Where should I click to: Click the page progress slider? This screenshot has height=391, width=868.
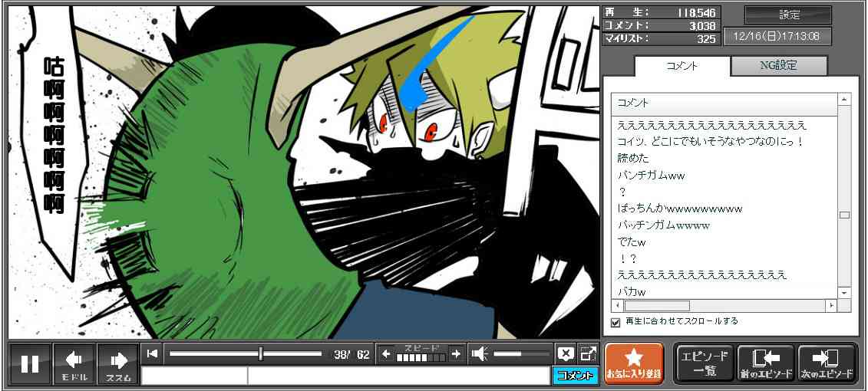(246, 353)
